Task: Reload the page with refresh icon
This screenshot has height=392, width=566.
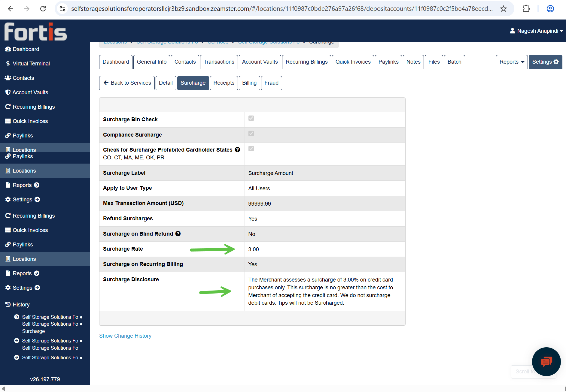Action: click(43, 9)
